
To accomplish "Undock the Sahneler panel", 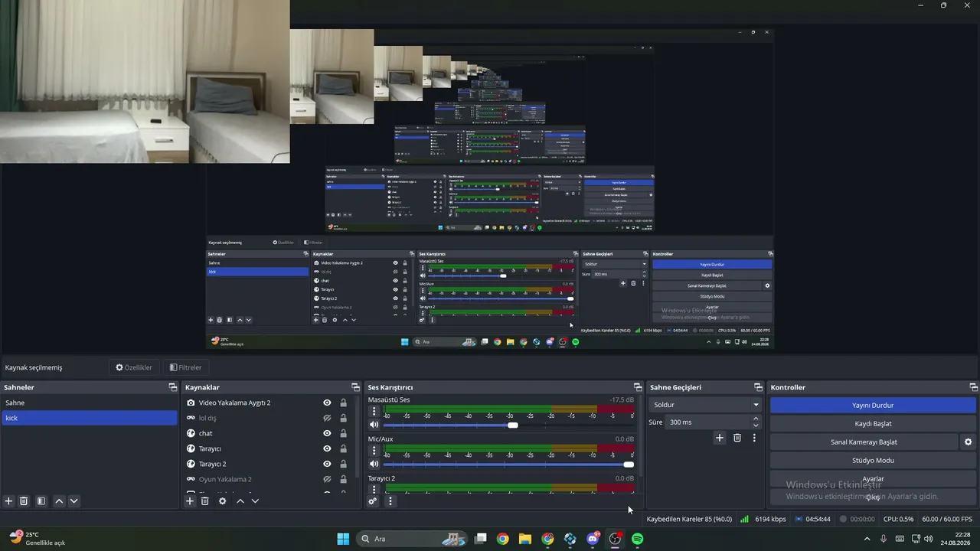I will (x=173, y=387).
